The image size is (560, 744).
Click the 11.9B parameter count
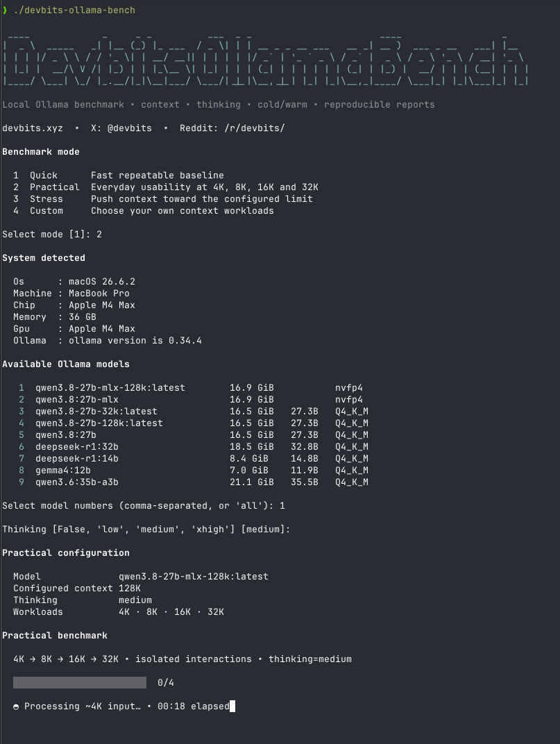[305, 471]
